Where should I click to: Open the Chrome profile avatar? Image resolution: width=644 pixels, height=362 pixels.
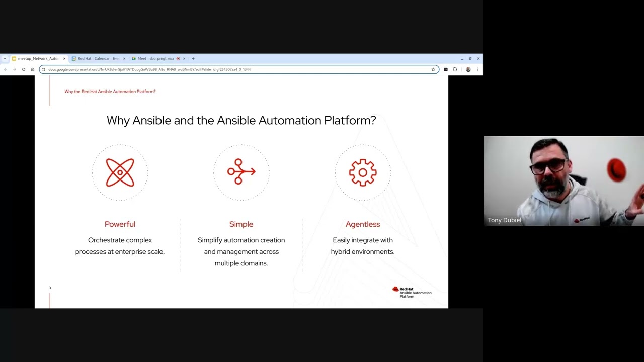(468, 69)
